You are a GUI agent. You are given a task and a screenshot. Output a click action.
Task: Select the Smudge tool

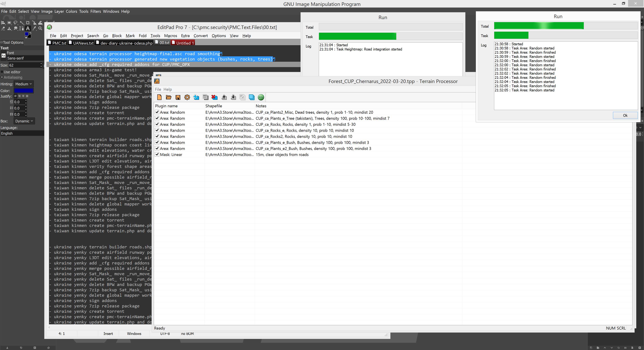(x=15, y=29)
